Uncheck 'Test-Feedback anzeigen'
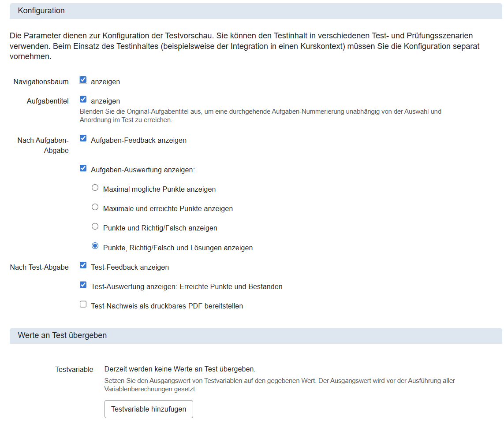The image size is (504, 427). pyautogui.click(x=83, y=265)
